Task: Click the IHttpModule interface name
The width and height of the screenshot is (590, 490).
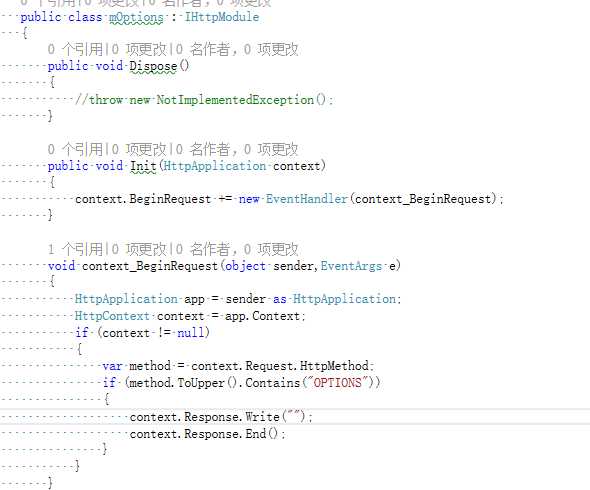Action: point(222,17)
